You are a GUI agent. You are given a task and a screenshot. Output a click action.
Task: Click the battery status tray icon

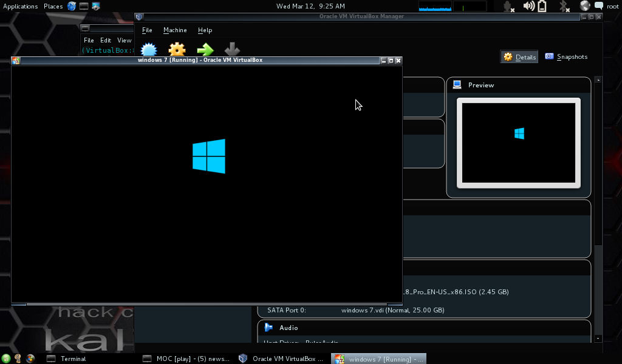pos(542,6)
